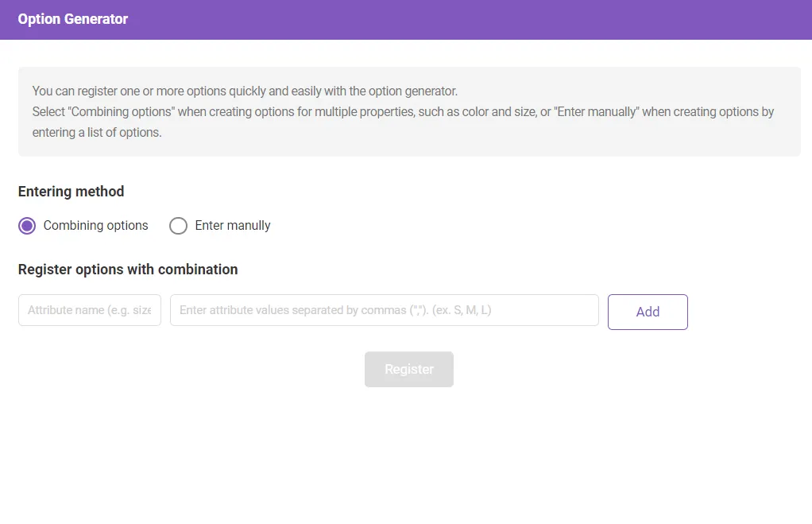This screenshot has height=524, width=812.
Task: Click the Option Generator title
Action: (73, 19)
